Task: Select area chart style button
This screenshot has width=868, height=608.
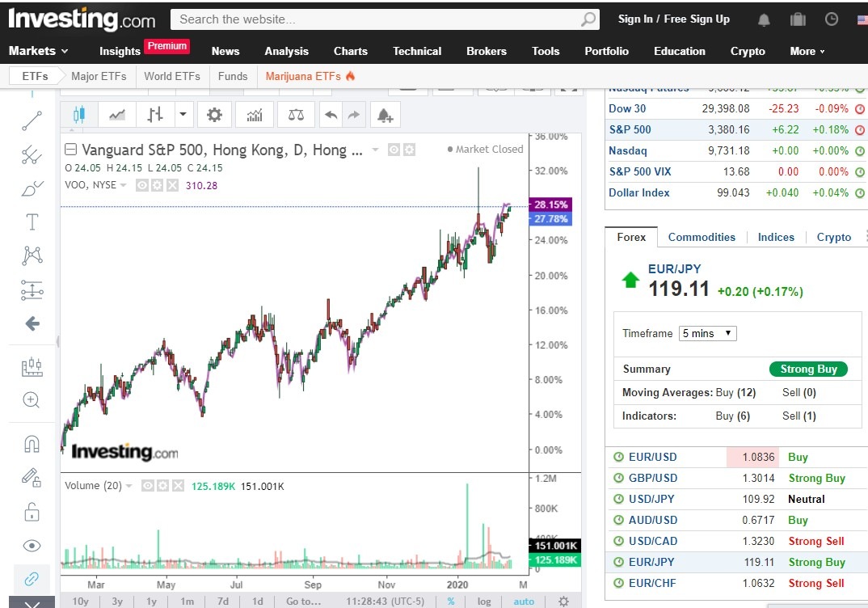Action: click(x=117, y=115)
